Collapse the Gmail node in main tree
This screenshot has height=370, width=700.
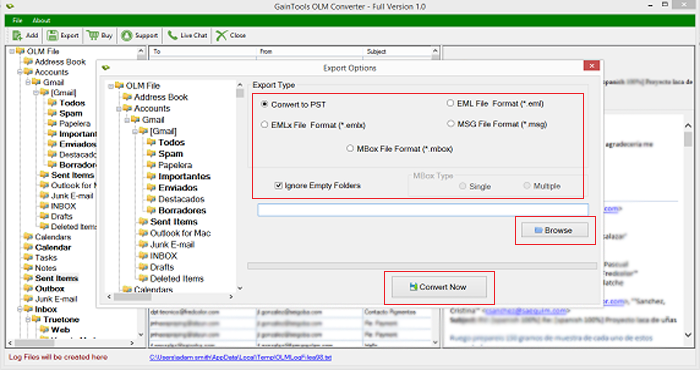click(28, 82)
